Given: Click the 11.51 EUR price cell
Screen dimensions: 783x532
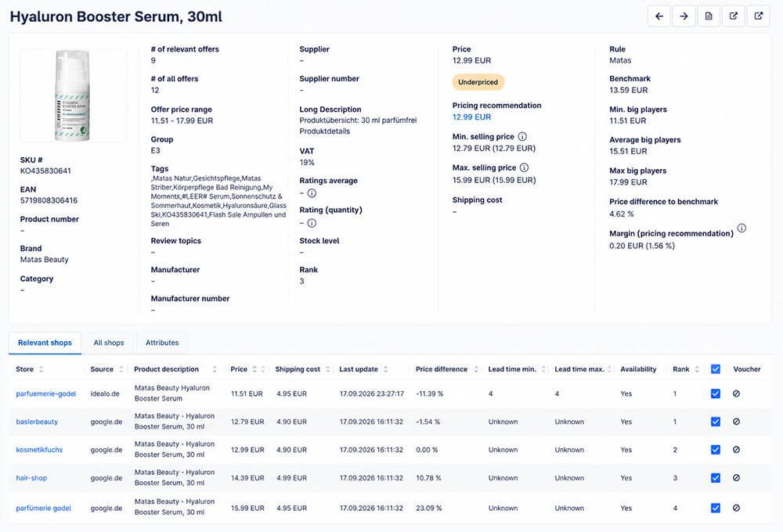Looking at the screenshot, I should pyautogui.click(x=247, y=394).
